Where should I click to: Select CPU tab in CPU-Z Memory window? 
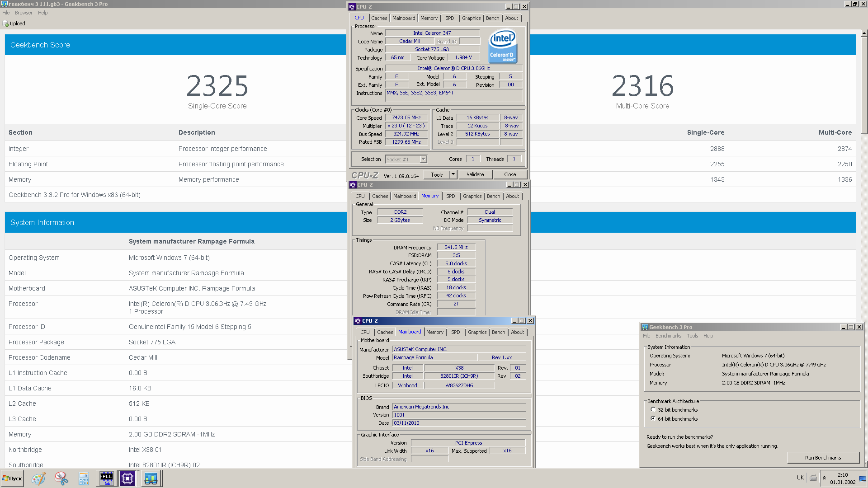360,196
